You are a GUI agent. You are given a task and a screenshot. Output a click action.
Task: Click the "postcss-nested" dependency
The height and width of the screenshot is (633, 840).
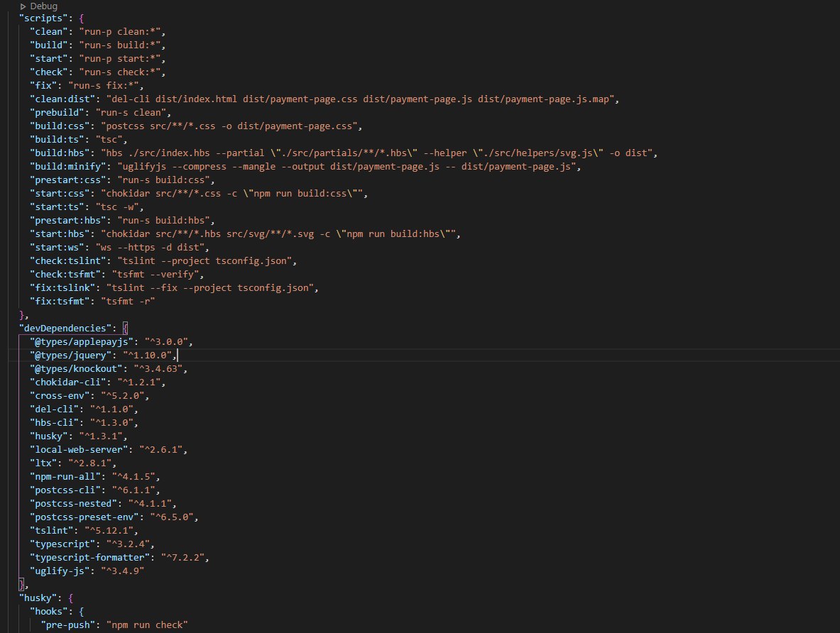click(73, 503)
